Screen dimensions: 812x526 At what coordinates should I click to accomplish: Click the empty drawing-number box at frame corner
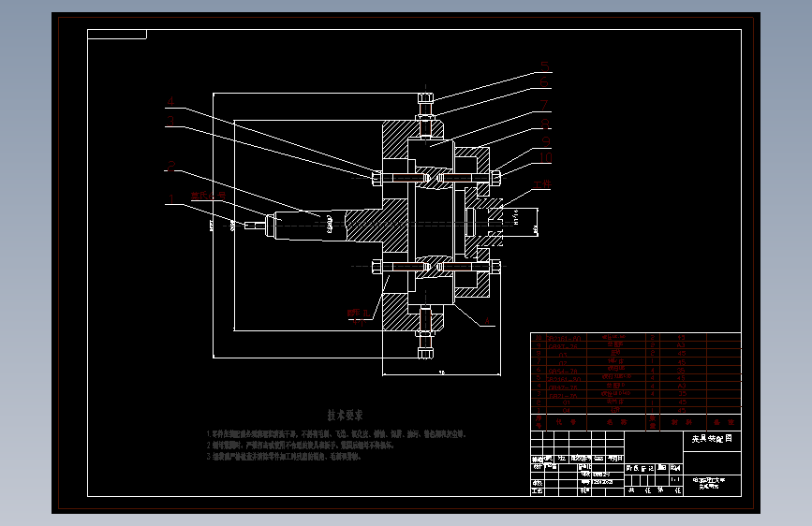point(117,35)
